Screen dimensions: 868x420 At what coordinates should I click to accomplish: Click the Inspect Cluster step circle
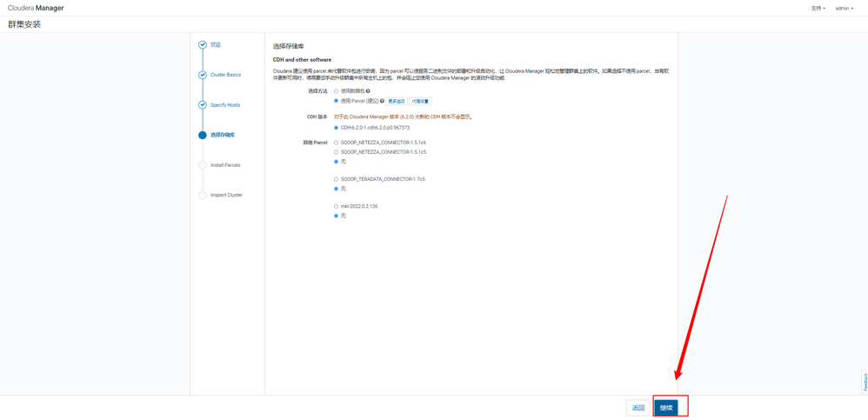[x=203, y=195]
